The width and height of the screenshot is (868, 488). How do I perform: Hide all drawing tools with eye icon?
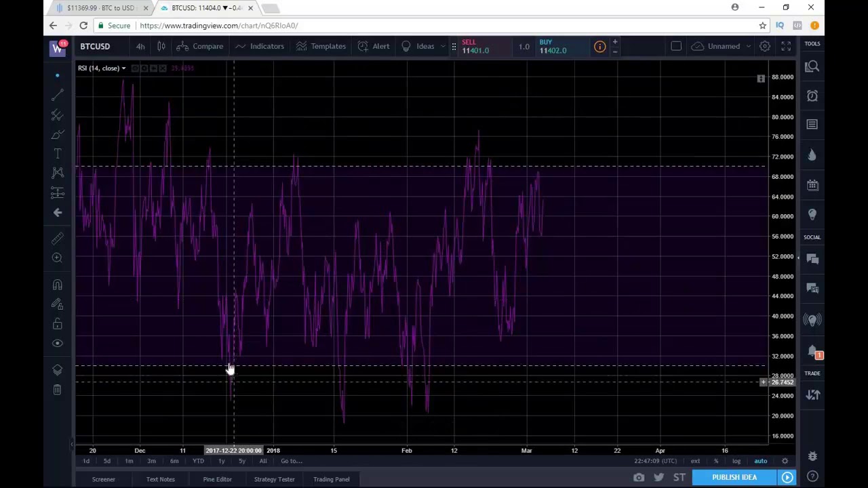tap(58, 343)
